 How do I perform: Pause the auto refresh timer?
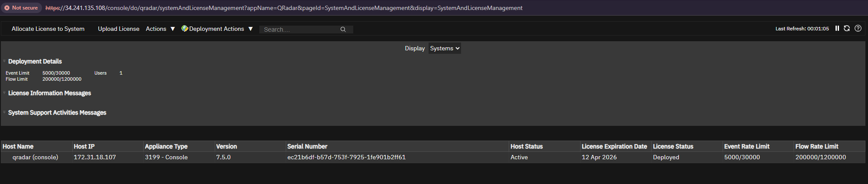coord(837,28)
